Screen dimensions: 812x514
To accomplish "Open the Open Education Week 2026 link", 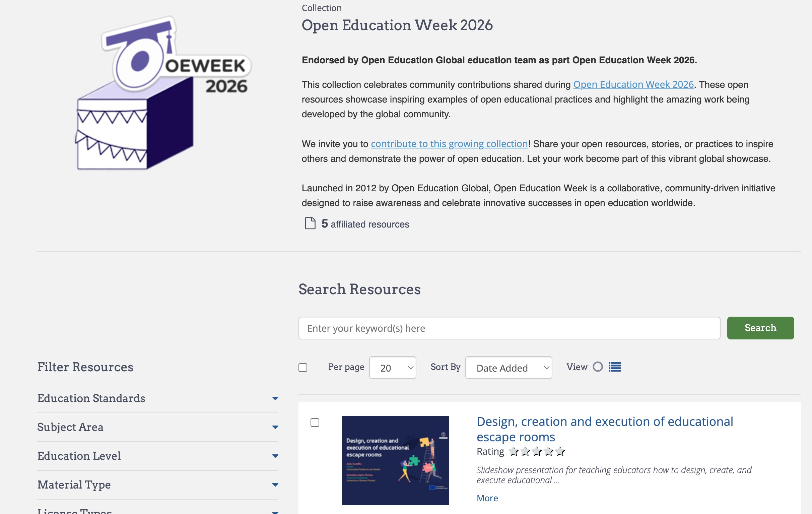I will point(633,84).
